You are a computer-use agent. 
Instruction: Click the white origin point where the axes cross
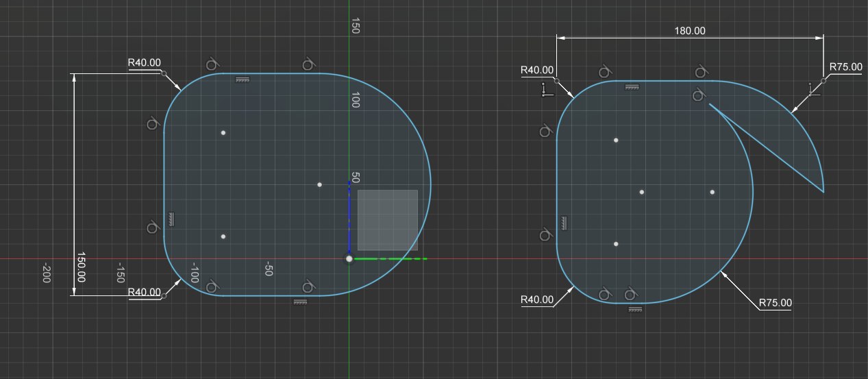coord(349,258)
